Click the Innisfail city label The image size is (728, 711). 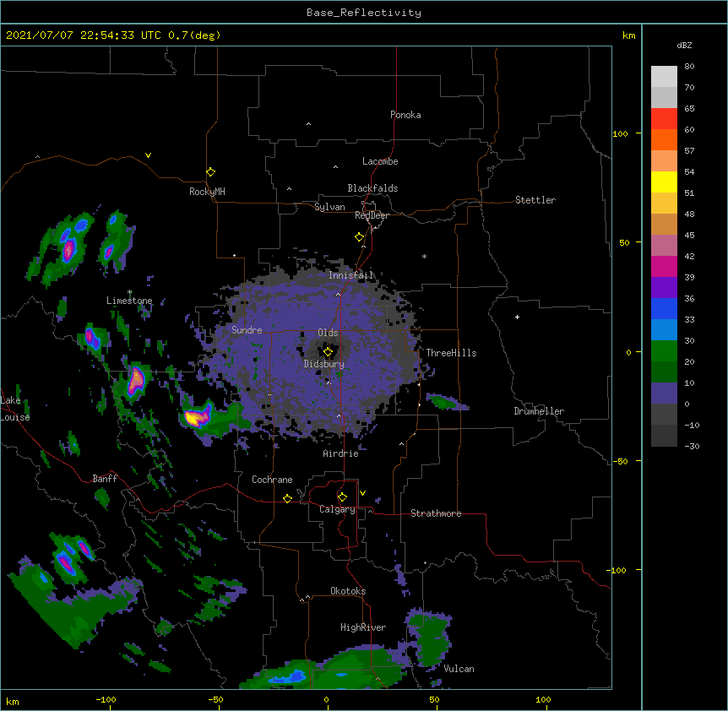(x=351, y=275)
